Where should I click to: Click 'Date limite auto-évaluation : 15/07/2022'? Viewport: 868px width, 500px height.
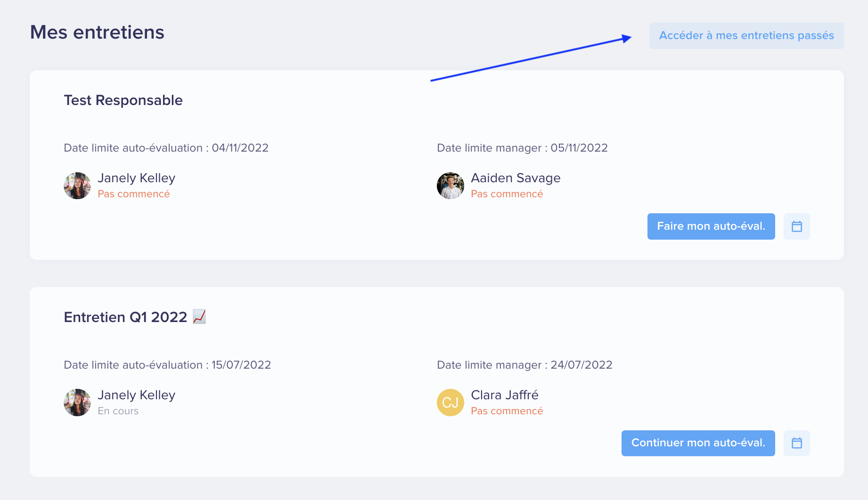click(x=167, y=365)
